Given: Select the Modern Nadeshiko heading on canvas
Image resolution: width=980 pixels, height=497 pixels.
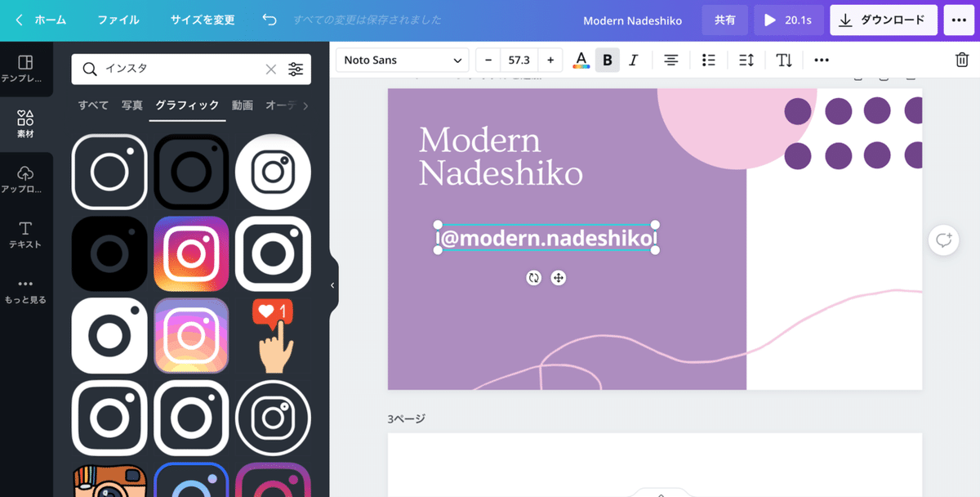Looking at the screenshot, I should coord(501,157).
